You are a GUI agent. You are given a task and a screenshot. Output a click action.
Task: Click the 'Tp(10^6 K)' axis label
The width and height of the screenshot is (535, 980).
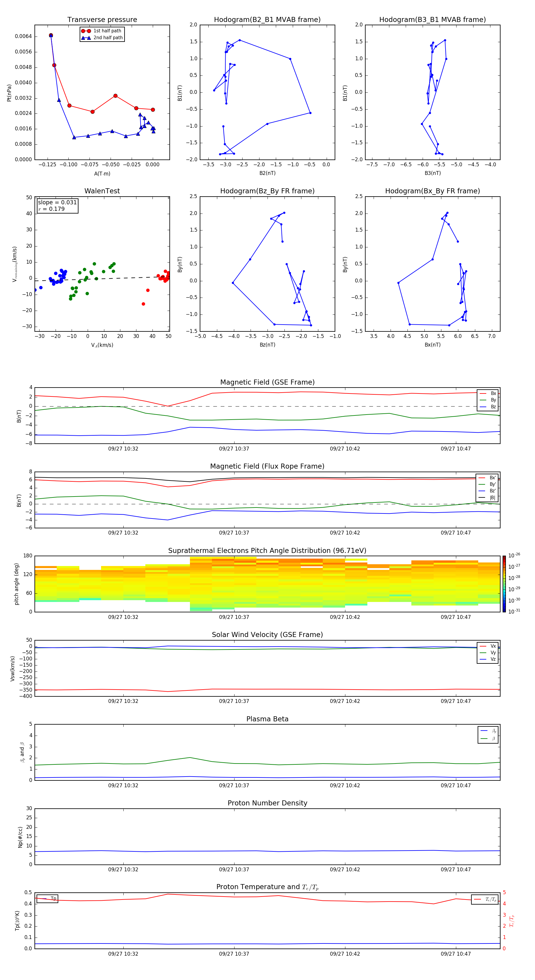pos(17,921)
